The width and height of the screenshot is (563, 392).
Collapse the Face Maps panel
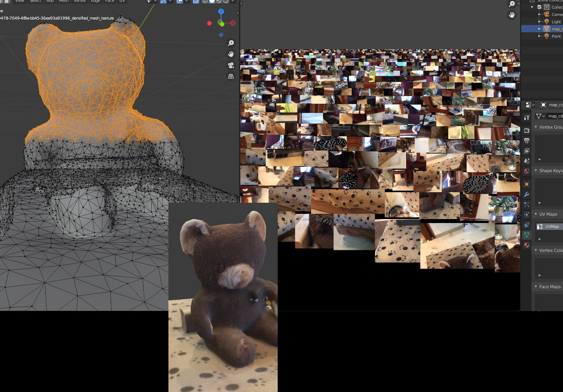[536, 286]
